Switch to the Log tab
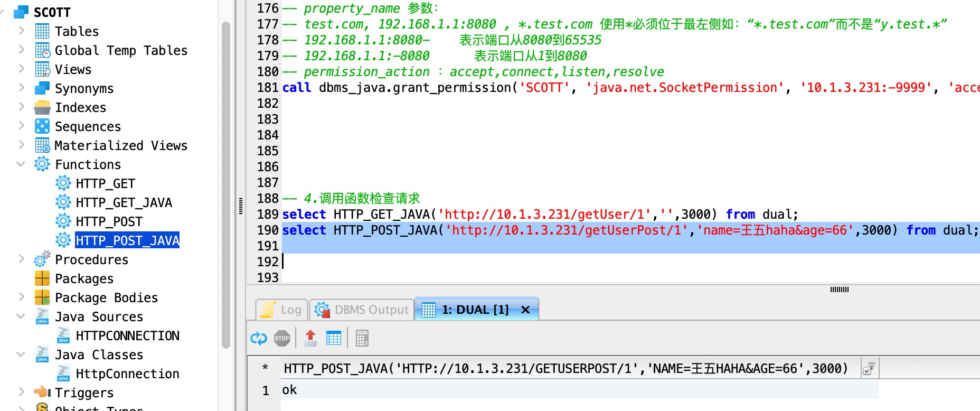 [x=282, y=310]
